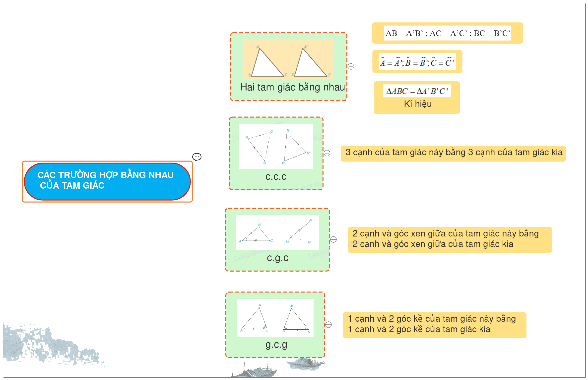Image resolution: width=588 pixels, height=380 pixels.
Task: Click the c.g.c triangles illustration
Action: pos(277,232)
